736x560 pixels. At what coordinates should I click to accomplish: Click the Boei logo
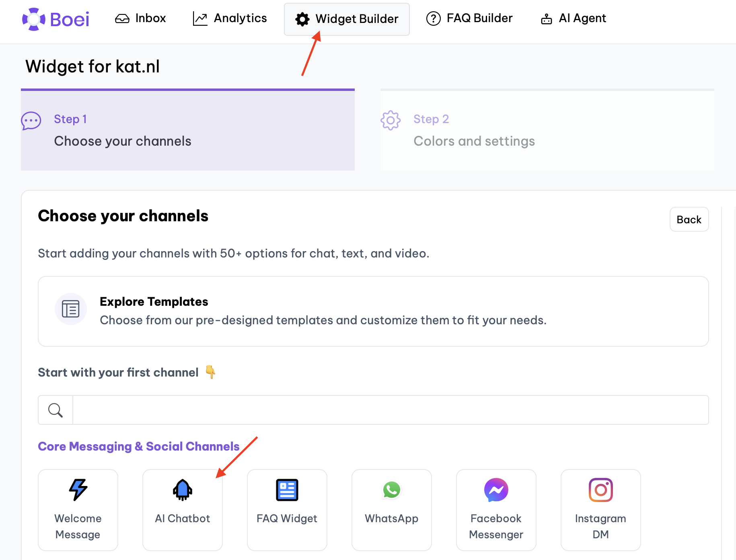coord(56,19)
